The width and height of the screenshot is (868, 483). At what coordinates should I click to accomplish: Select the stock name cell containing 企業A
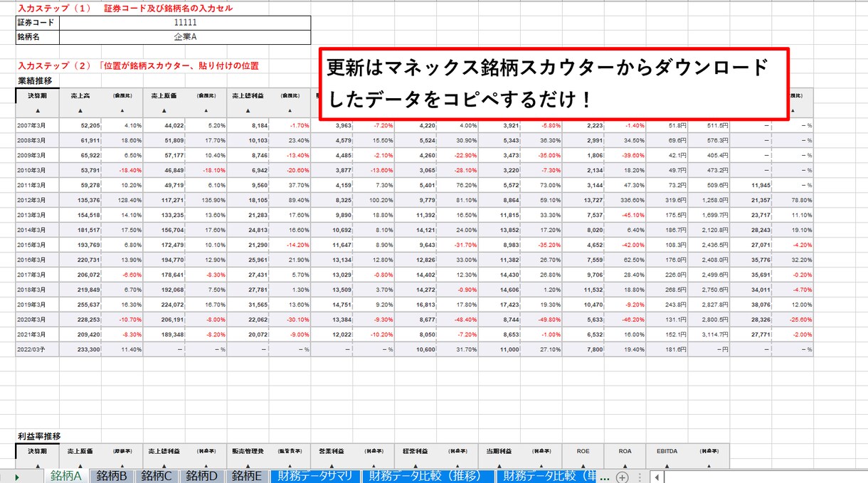[x=185, y=36]
